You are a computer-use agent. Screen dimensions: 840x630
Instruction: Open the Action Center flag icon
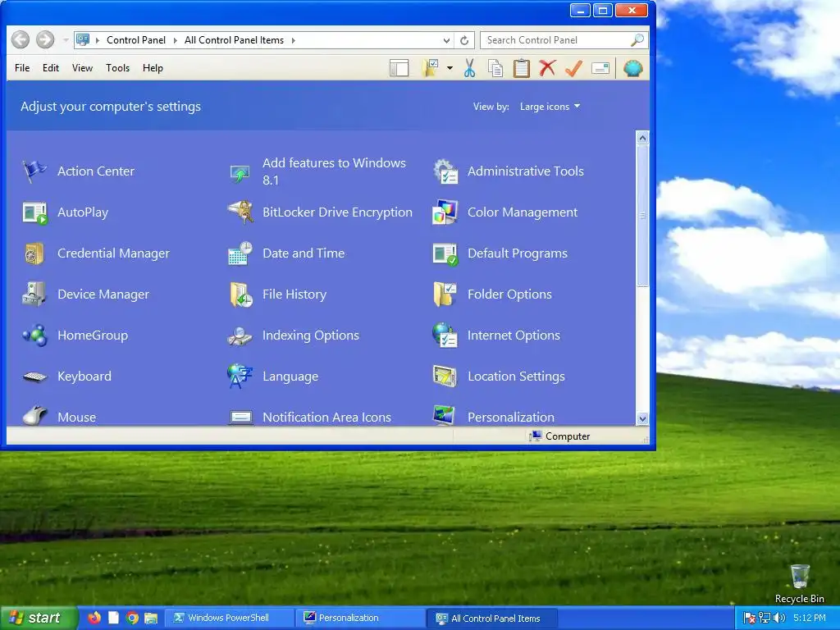point(34,171)
